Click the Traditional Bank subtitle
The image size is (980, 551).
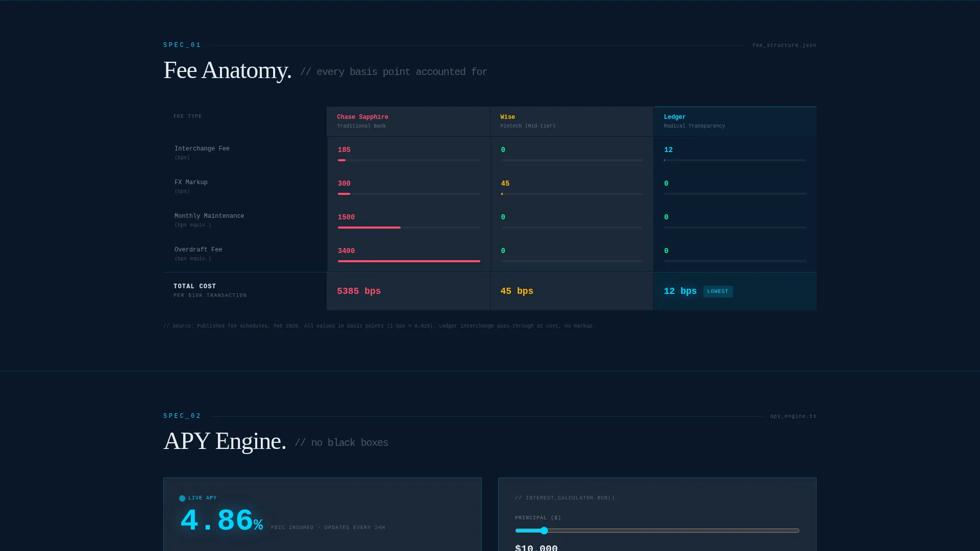pos(361,126)
